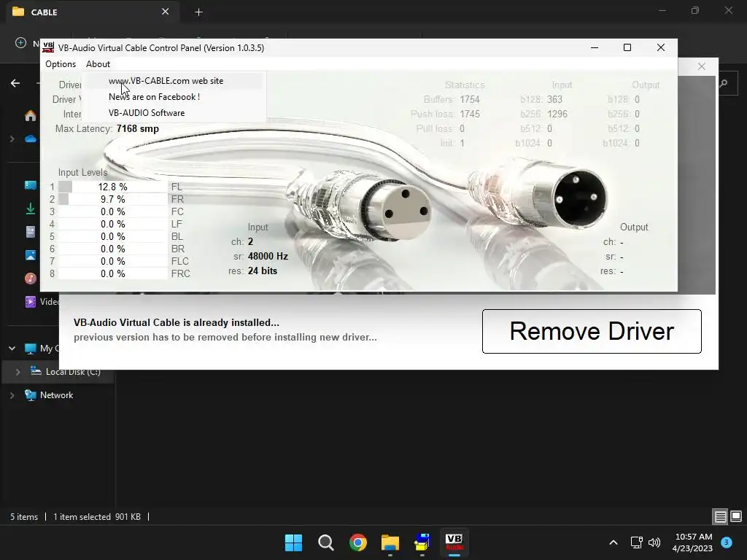
Task: Close the CABLE tab
Action: [166, 12]
